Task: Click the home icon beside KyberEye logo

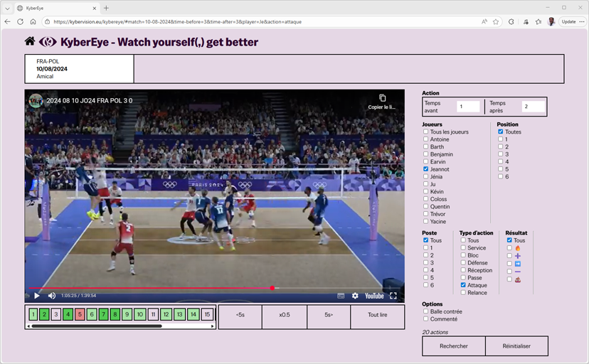Action: click(x=30, y=42)
